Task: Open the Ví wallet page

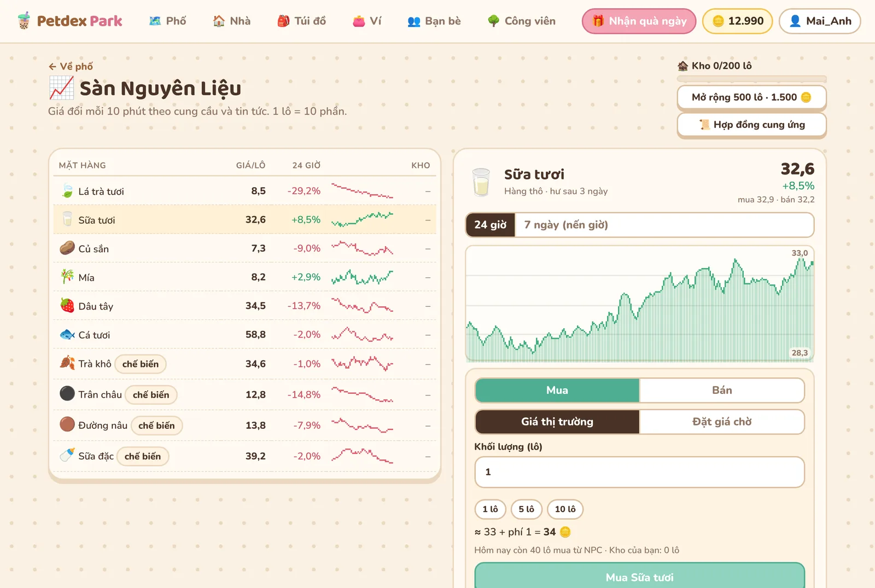Action: pyautogui.click(x=367, y=21)
